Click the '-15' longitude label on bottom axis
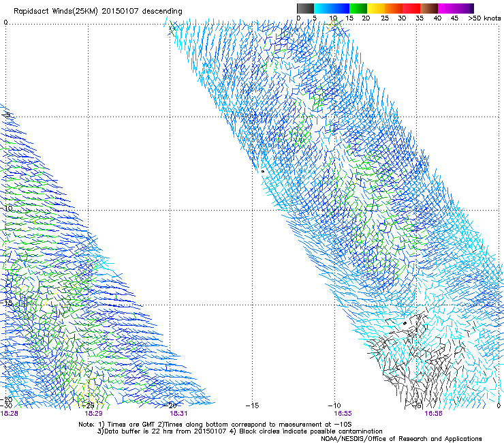Viewport: 504px width, 443px height. 252,406
